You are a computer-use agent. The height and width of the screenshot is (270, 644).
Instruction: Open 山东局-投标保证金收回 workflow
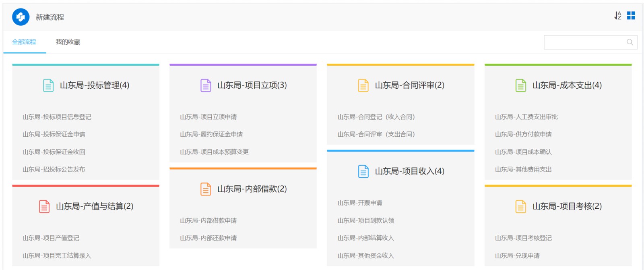point(54,152)
